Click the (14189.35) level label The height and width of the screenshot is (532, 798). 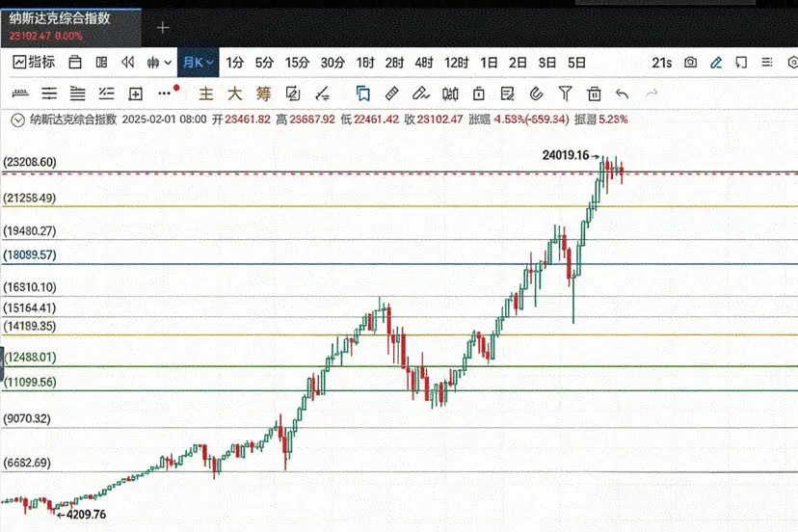click(30, 327)
